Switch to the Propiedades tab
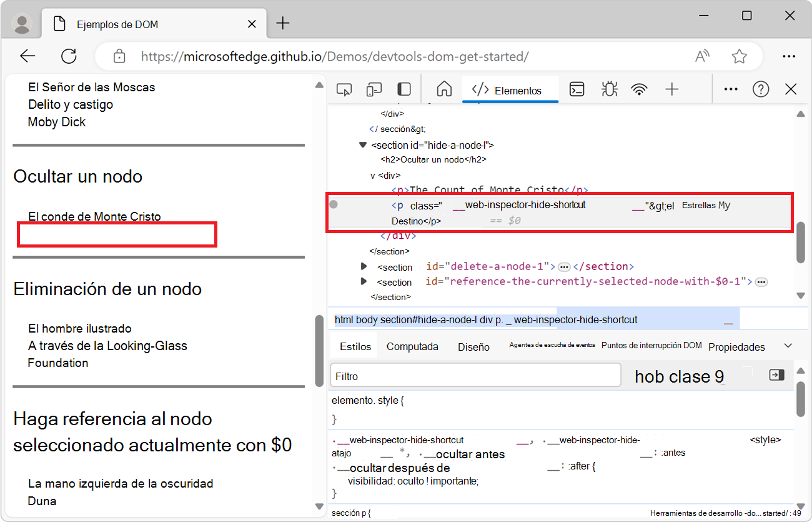812x522 pixels. click(x=736, y=347)
